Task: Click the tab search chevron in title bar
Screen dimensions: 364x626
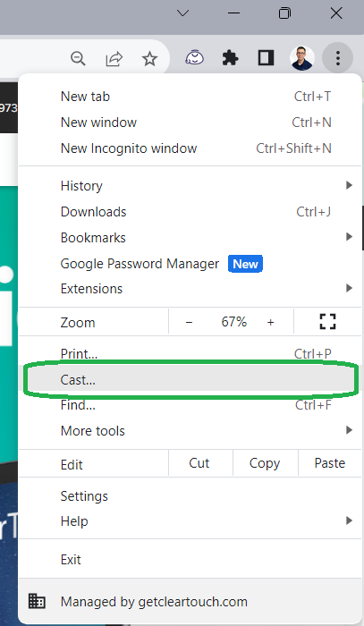Action: [182, 13]
